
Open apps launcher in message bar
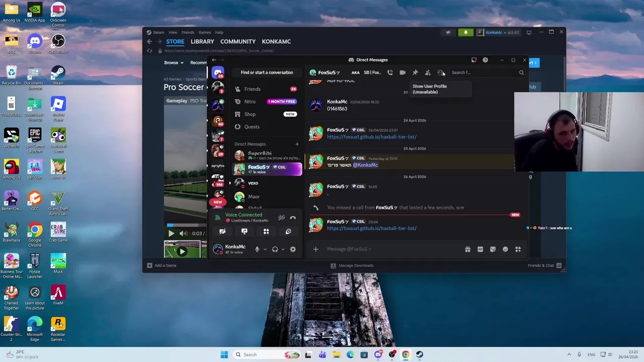518,249
